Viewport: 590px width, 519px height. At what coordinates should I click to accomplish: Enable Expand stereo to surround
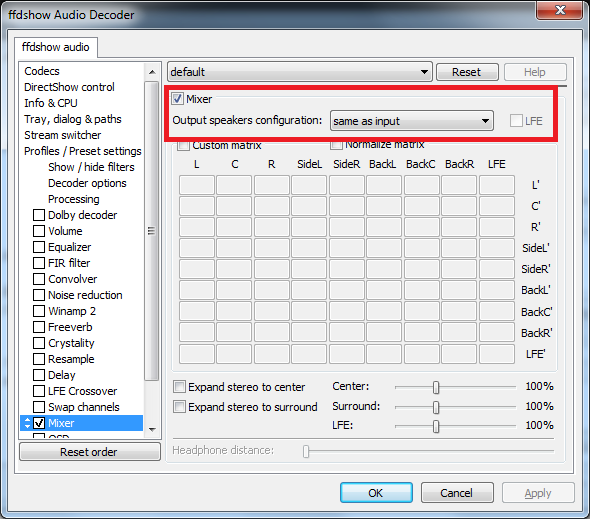click(179, 406)
